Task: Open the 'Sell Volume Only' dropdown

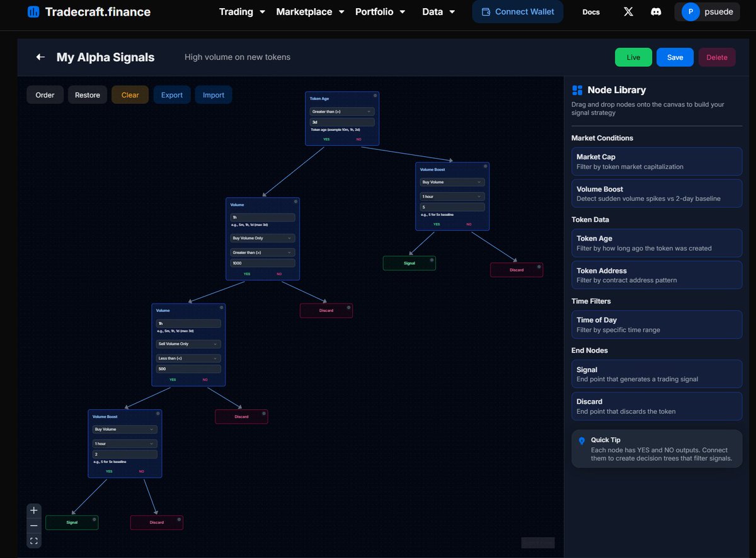Action: click(188, 344)
